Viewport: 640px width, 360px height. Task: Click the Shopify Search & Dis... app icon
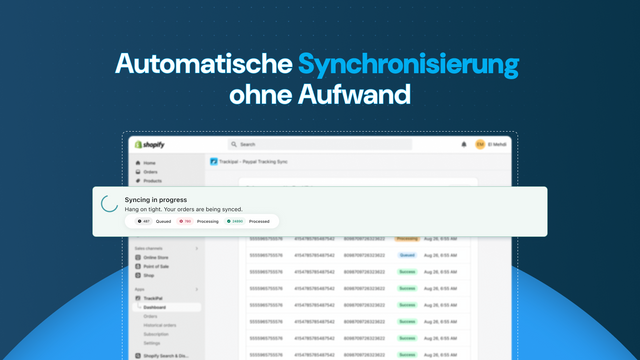[x=138, y=356]
